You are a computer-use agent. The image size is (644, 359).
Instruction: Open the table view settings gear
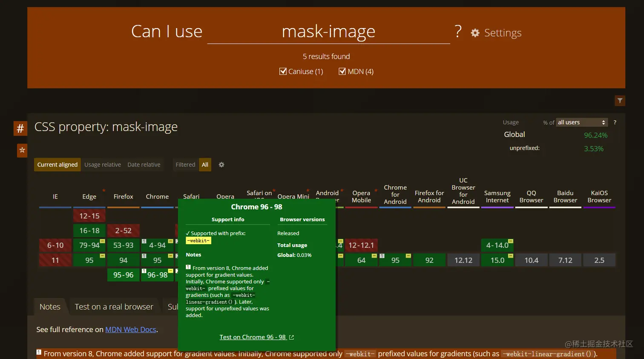click(x=221, y=165)
